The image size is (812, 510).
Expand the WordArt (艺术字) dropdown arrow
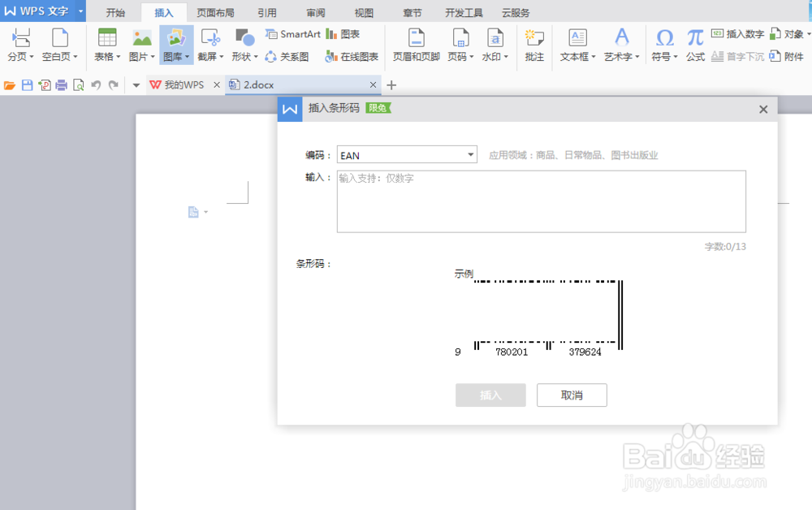coord(637,56)
